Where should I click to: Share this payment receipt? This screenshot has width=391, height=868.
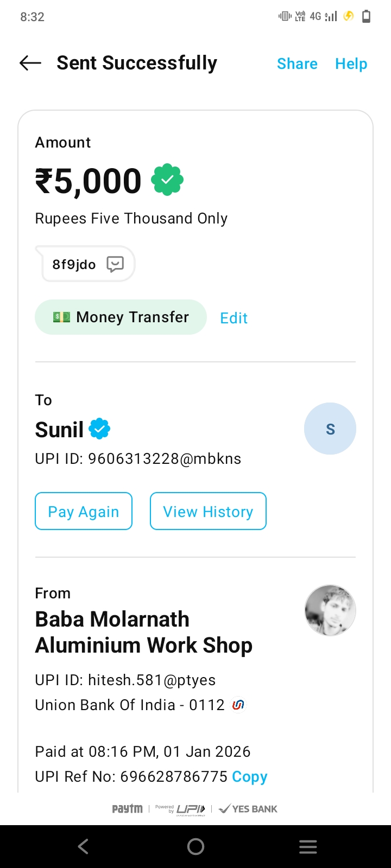(297, 64)
